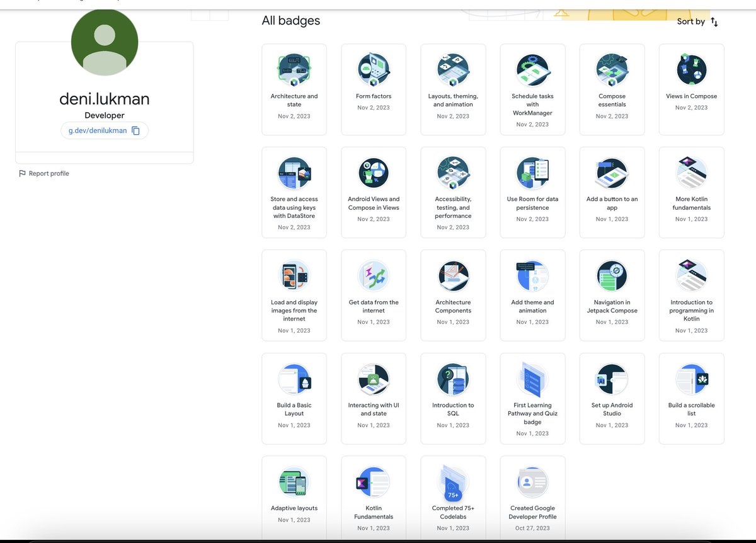Click the First Learning Pathway and Quiz badge icon
Viewport: 756px width, 543px height.
click(532, 379)
